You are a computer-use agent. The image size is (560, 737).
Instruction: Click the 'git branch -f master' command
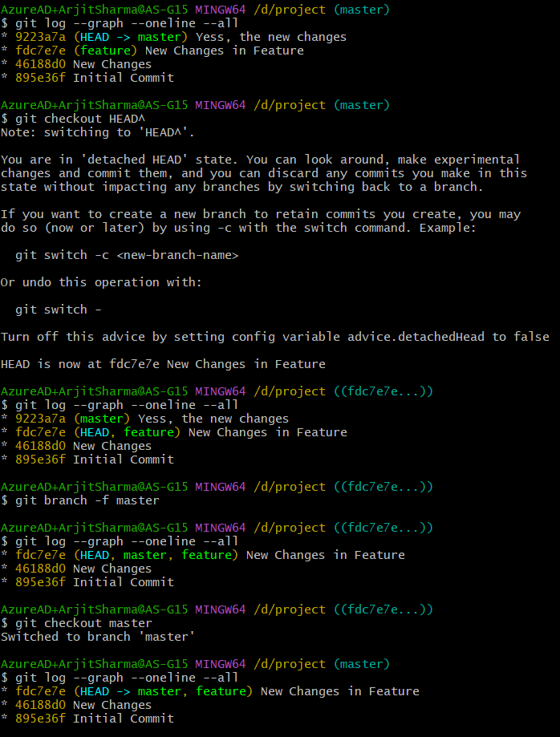point(87,500)
